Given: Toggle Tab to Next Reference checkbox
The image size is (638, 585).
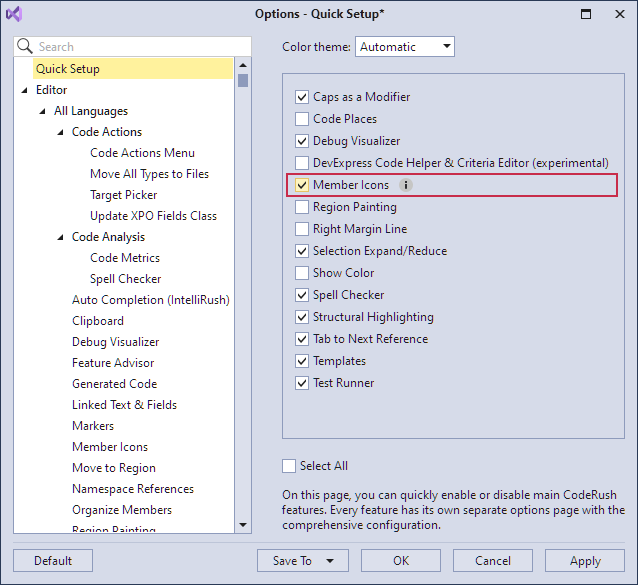Looking at the screenshot, I should (302, 338).
